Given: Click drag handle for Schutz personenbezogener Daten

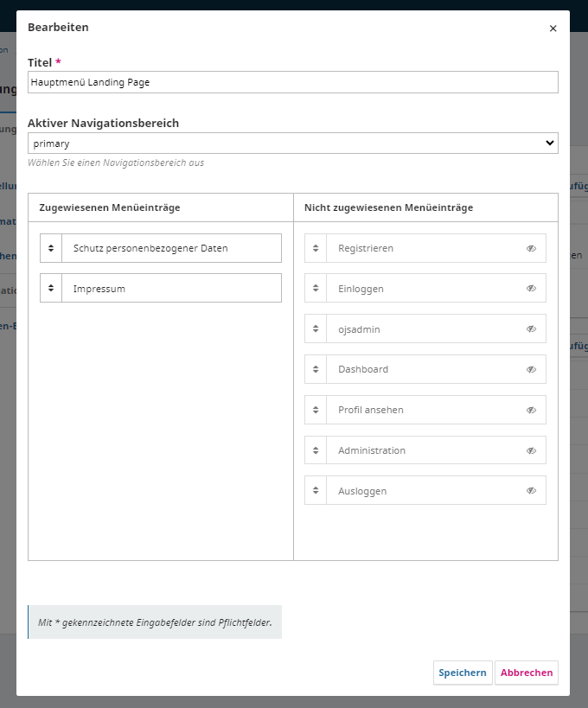Looking at the screenshot, I should click(x=51, y=248).
